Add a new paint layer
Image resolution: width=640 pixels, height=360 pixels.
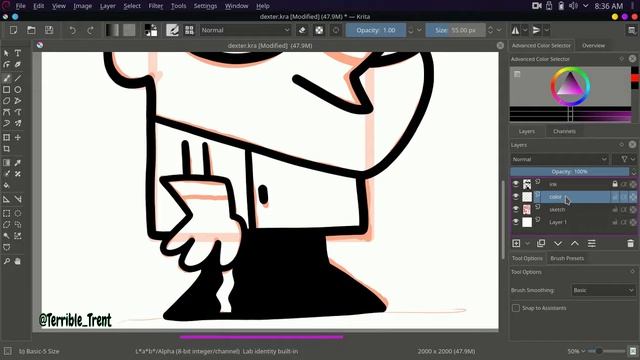point(516,243)
